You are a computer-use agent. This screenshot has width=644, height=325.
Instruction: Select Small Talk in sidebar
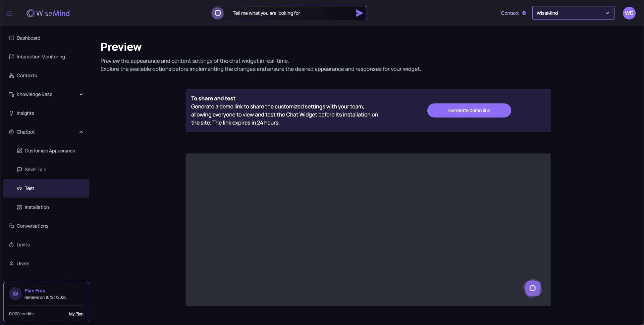pos(35,170)
